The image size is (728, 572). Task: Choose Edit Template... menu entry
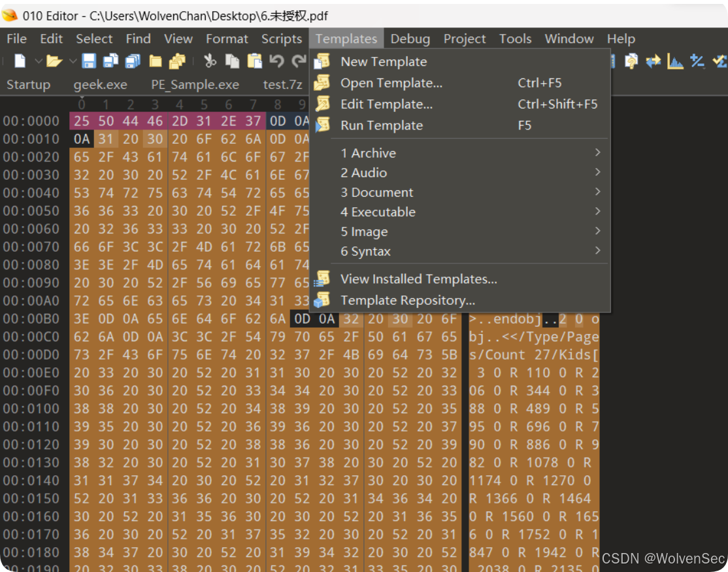coord(459,105)
